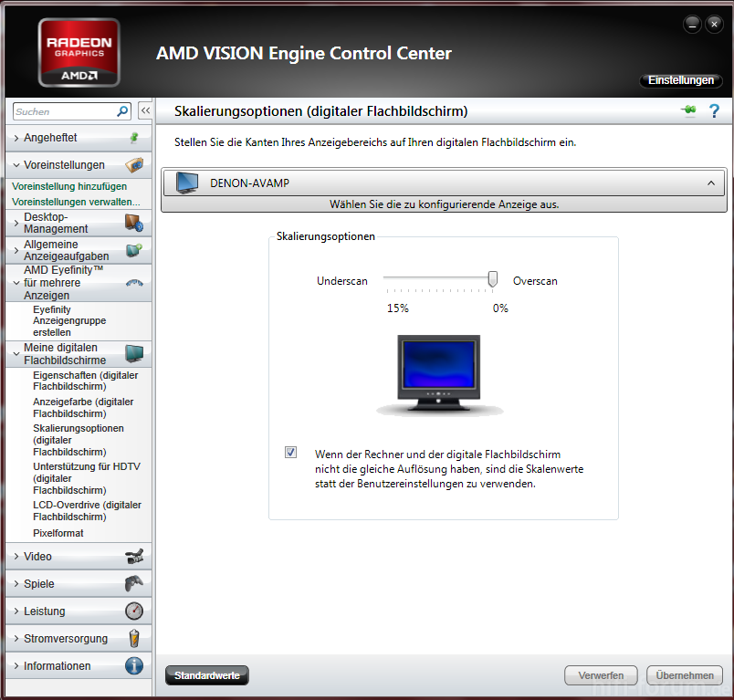This screenshot has height=700, width=734.
Task: Expand the Stromversorgung section
Action: pos(16,638)
